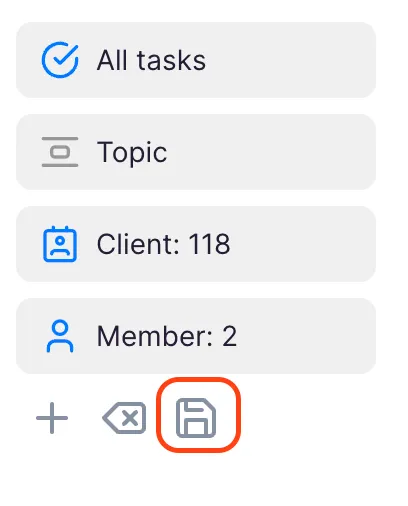
Task: Open the Client: 118 filter
Action: [x=196, y=244]
